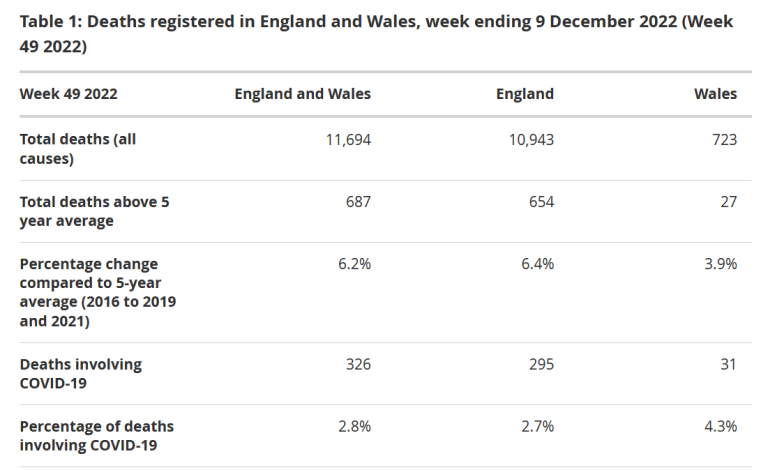Click the 11,694 total deaths cell
Image resolution: width=768 pixels, height=470 pixels.
348,140
